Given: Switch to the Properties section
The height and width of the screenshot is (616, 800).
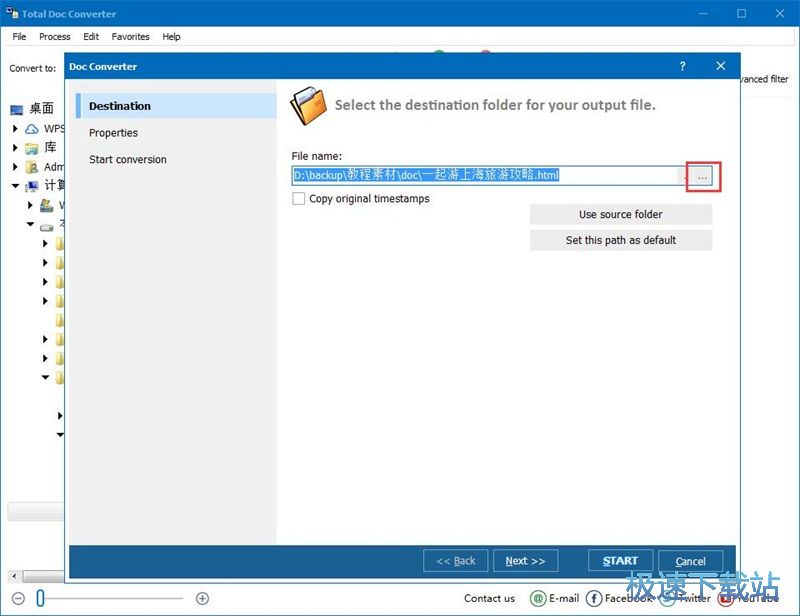Looking at the screenshot, I should pos(113,133).
